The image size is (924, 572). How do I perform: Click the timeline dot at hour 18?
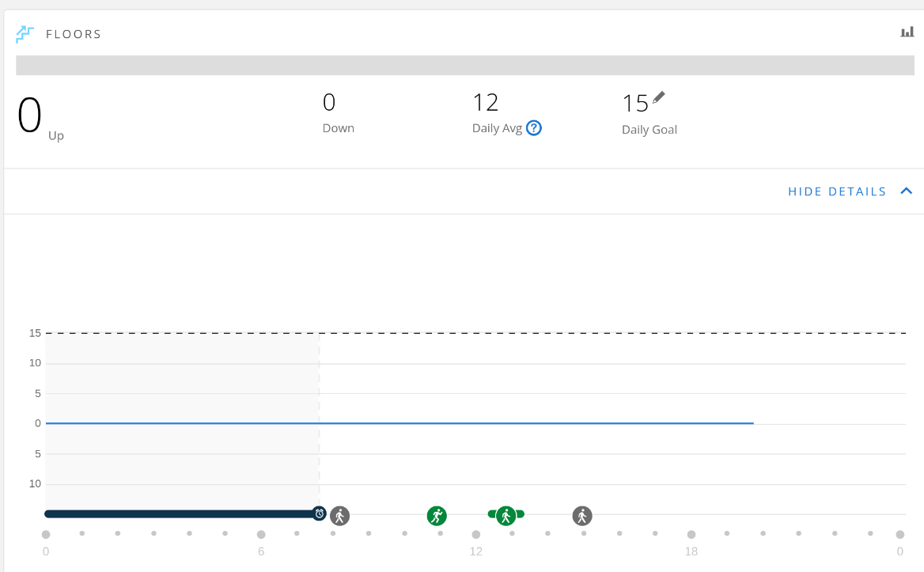(x=691, y=534)
